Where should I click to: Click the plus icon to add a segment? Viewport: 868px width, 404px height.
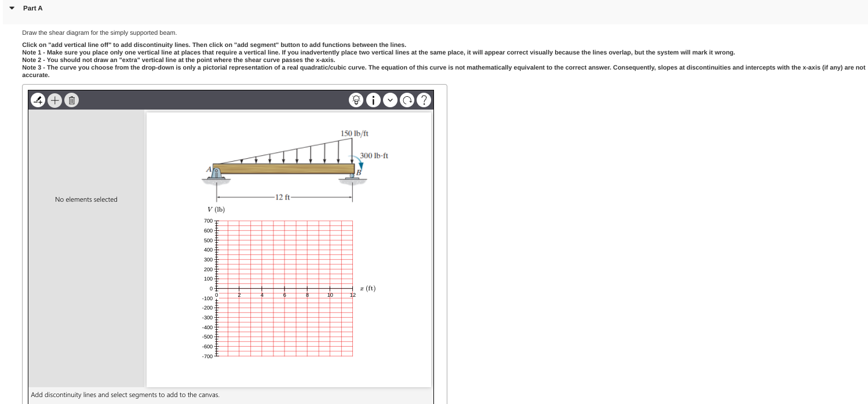click(x=54, y=100)
